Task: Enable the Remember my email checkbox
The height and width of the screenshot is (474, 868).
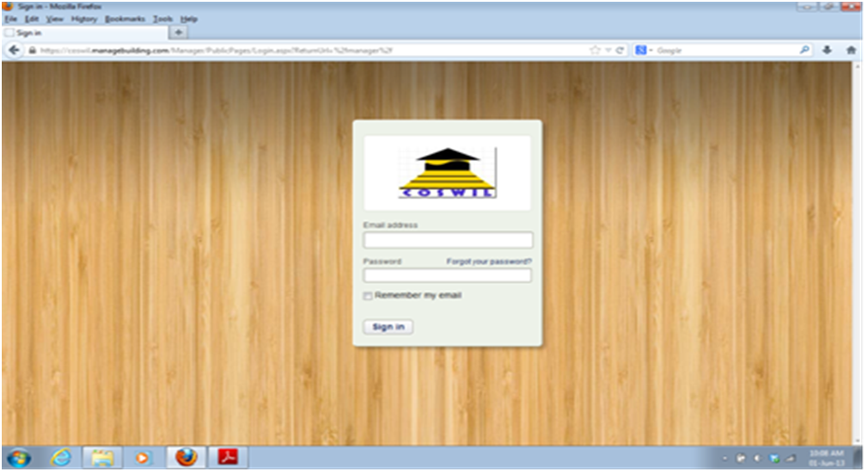Action: pyautogui.click(x=368, y=296)
